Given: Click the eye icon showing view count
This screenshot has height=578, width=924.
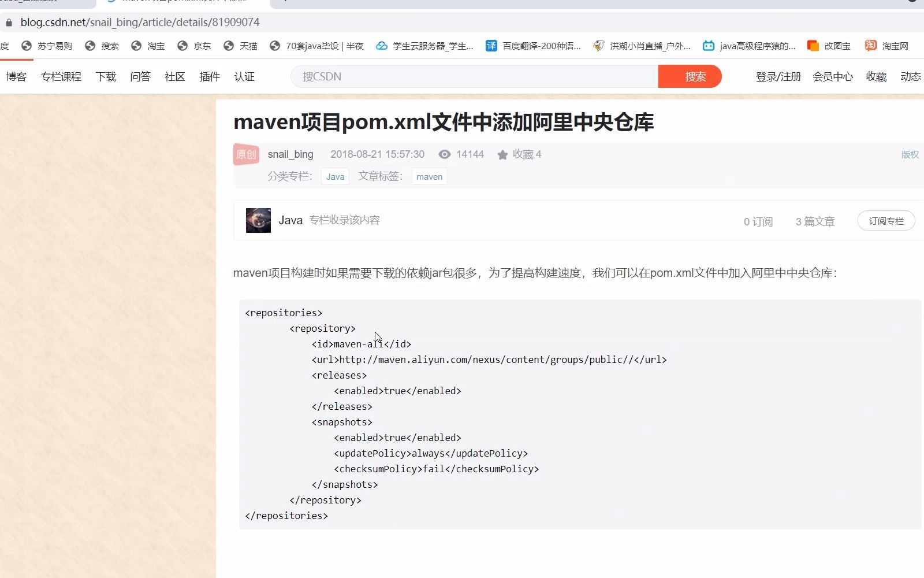Looking at the screenshot, I should point(444,154).
